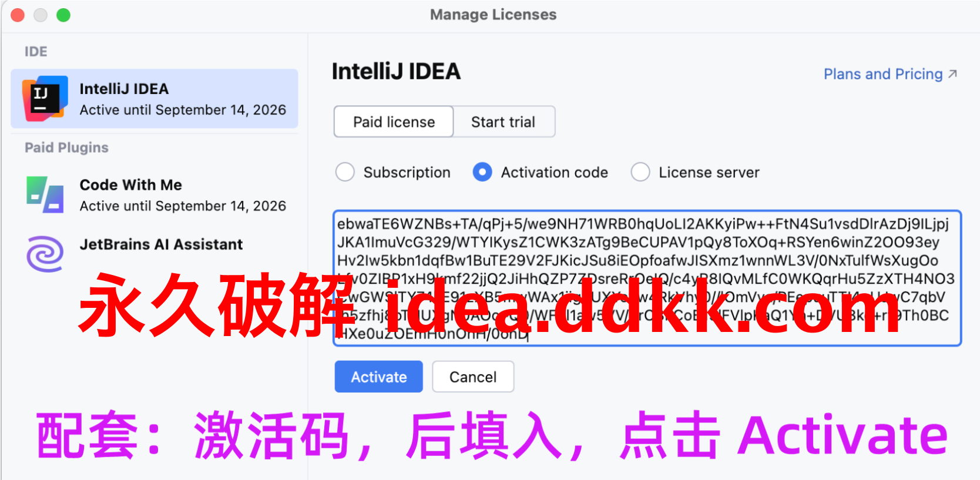
Task: Click the Cancel button
Action: pyautogui.click(x=473, y=377)
